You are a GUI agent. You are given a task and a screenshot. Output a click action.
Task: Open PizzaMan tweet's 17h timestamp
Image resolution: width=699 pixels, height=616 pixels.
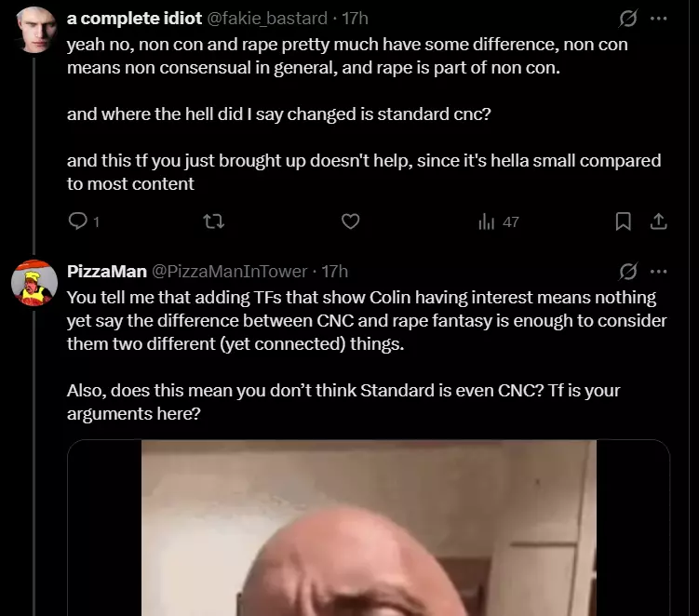(x=335, y=271)
